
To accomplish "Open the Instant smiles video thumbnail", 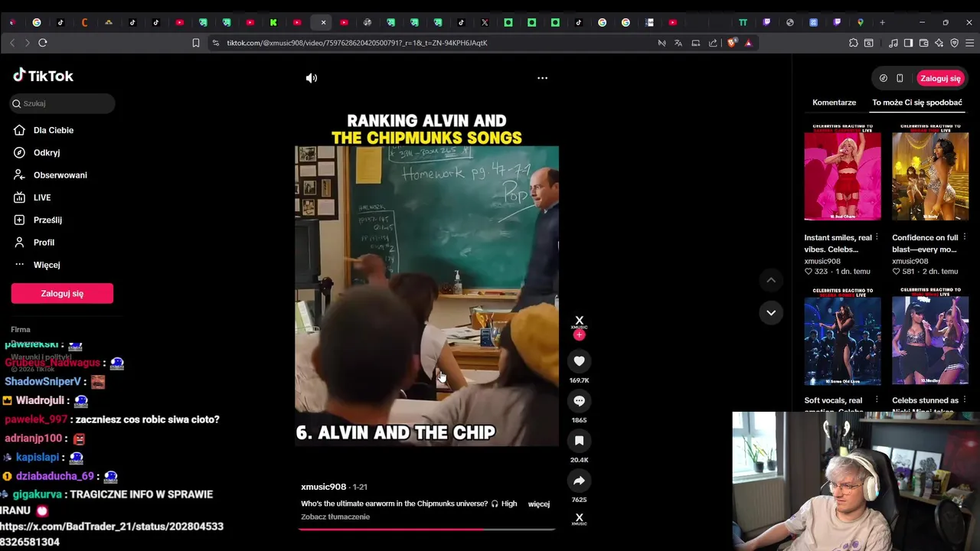I will 842,172.
